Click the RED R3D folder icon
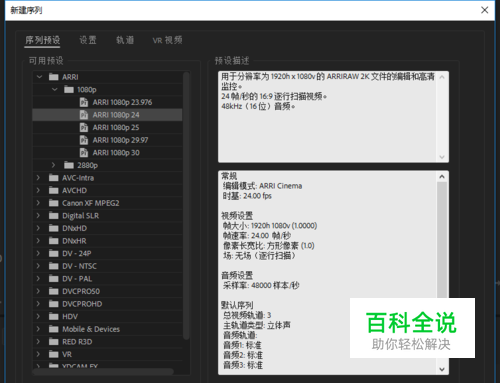Screen dimensions: 500x383 tap(53, 342)
